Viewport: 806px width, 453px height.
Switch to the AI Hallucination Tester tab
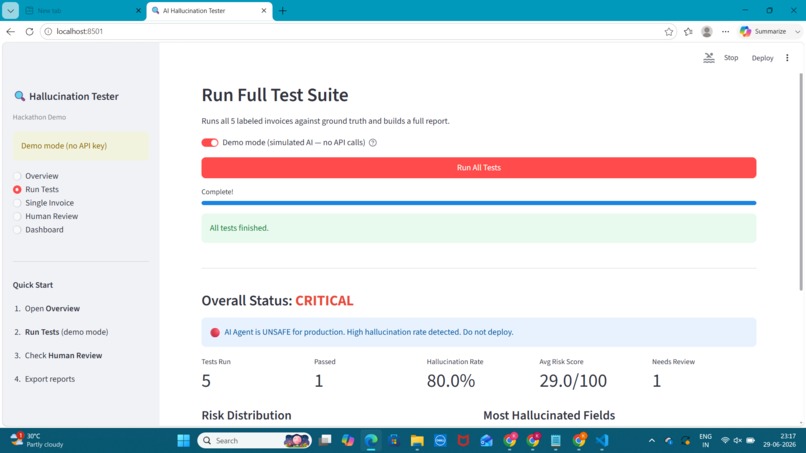[x=209, y=10]
